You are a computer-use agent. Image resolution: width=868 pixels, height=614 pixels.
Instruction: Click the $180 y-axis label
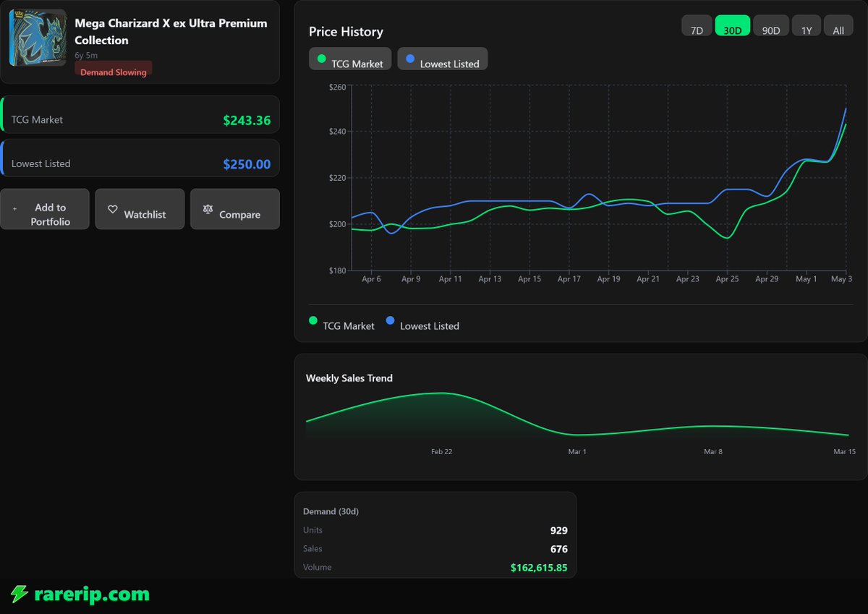[338, 270]
